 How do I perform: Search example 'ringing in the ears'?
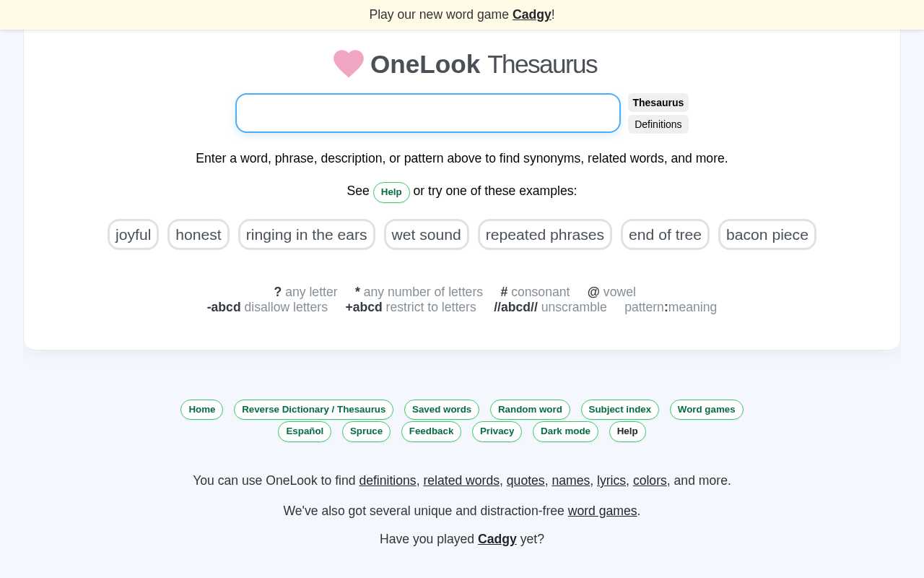coord(306,235)
